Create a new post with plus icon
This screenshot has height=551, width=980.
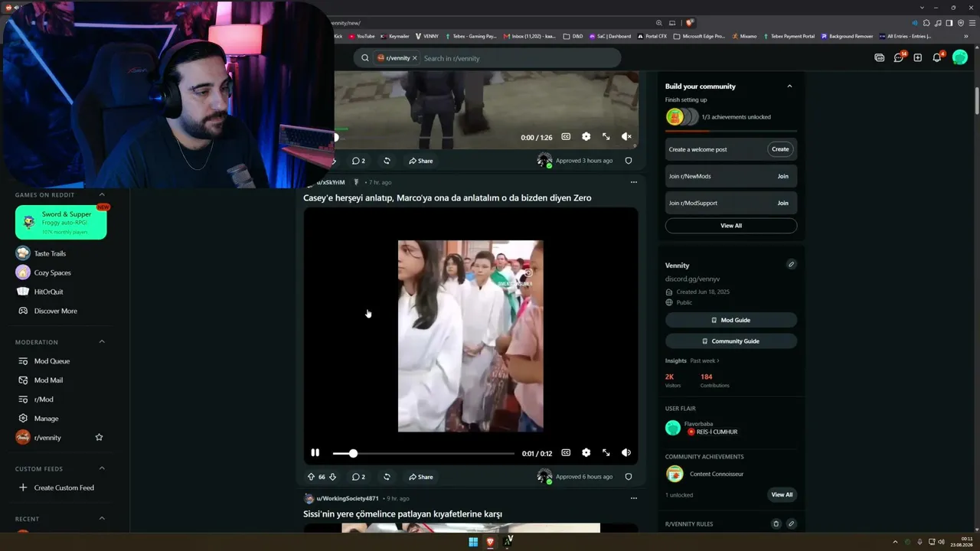(918, 57)
